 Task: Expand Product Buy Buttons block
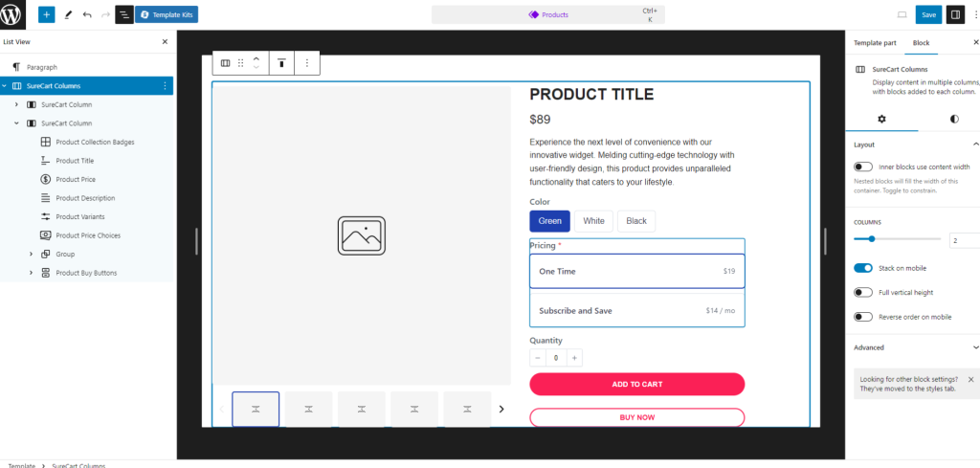(x=31, y=273)
